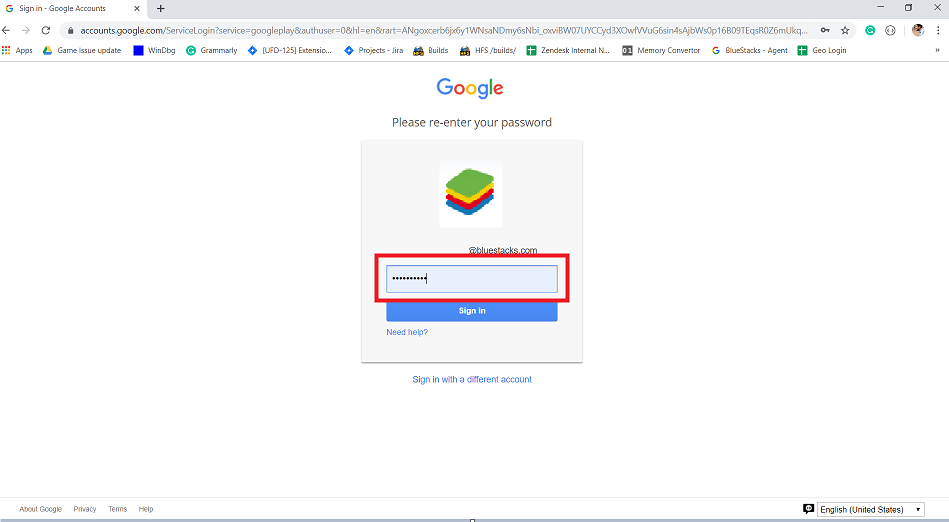949x522 pixels.
Task: Open the Chrome profile avatar
Action: click(x=918, y=30)
